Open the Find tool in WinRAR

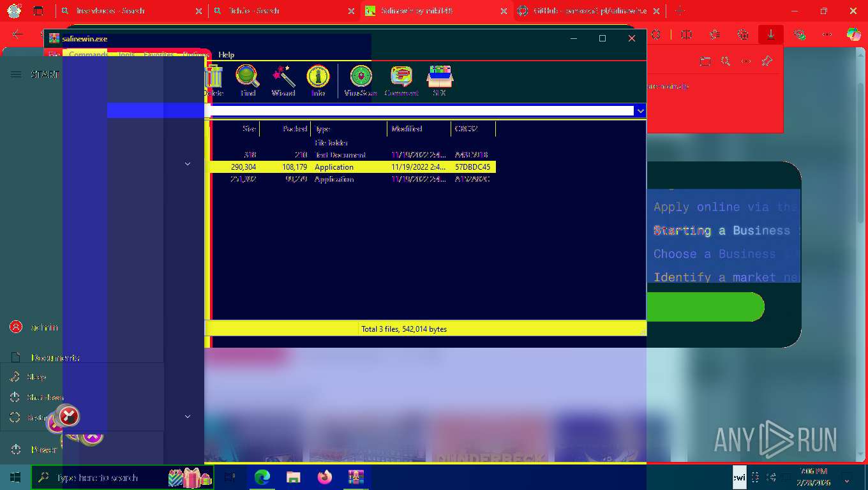(x=248, y=80)
